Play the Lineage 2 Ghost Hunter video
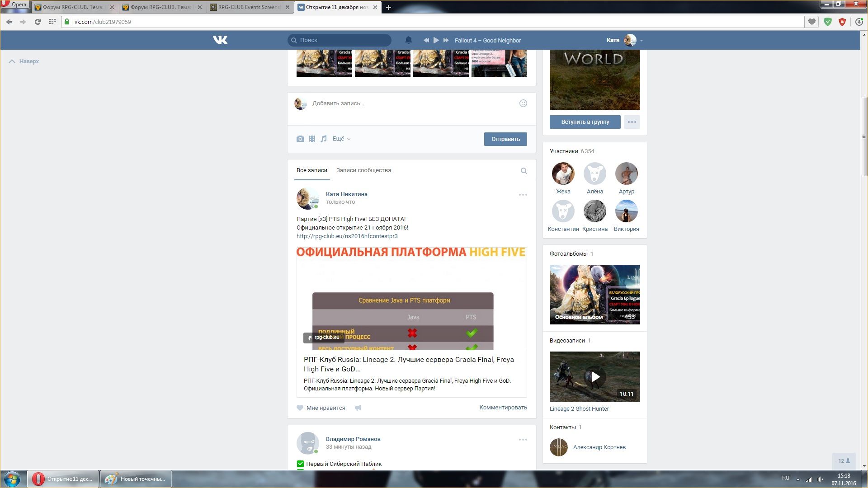This screenshot has height=488, width=868. coord(595,377)
